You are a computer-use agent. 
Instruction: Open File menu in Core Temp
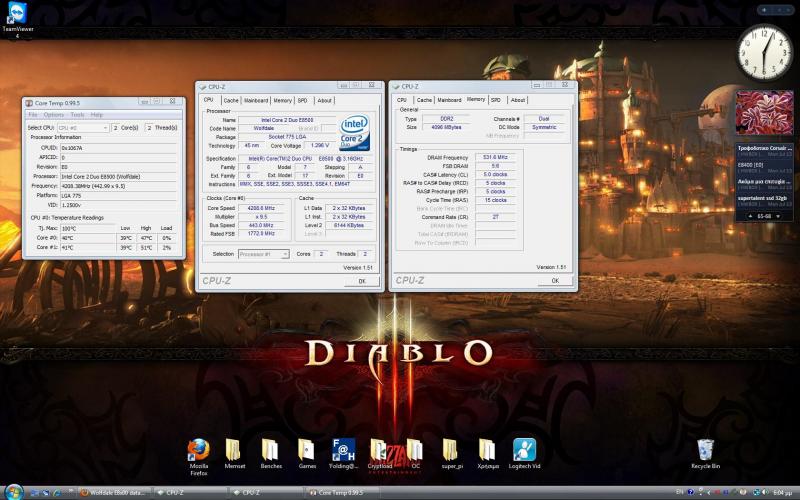click(x=33, y=115)
